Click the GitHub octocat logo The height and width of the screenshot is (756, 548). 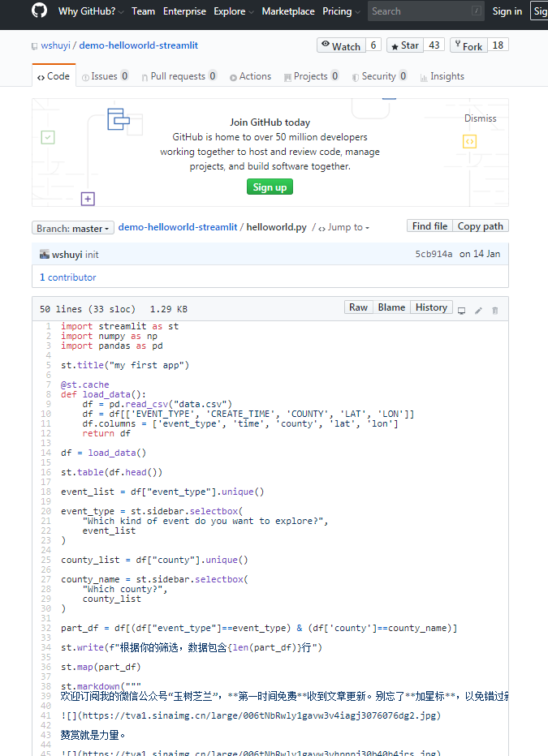coord(39,11)
